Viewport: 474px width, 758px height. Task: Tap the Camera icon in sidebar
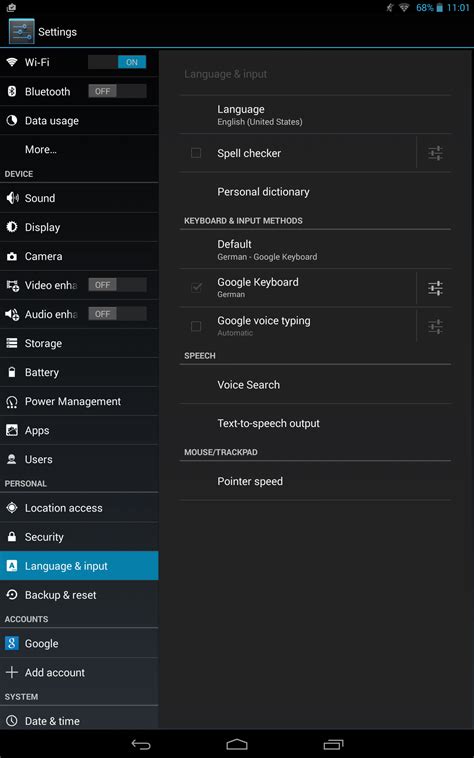click(x=12, y=256)
